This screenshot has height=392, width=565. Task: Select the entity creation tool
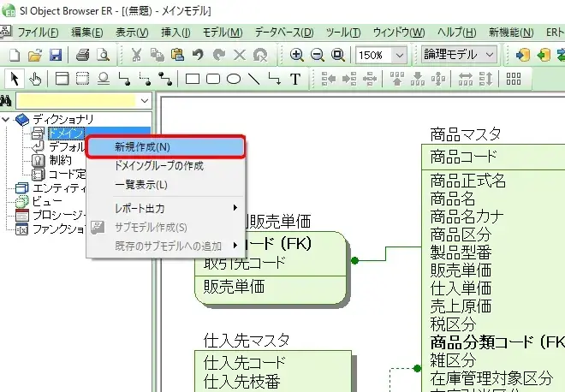point(62,79)
